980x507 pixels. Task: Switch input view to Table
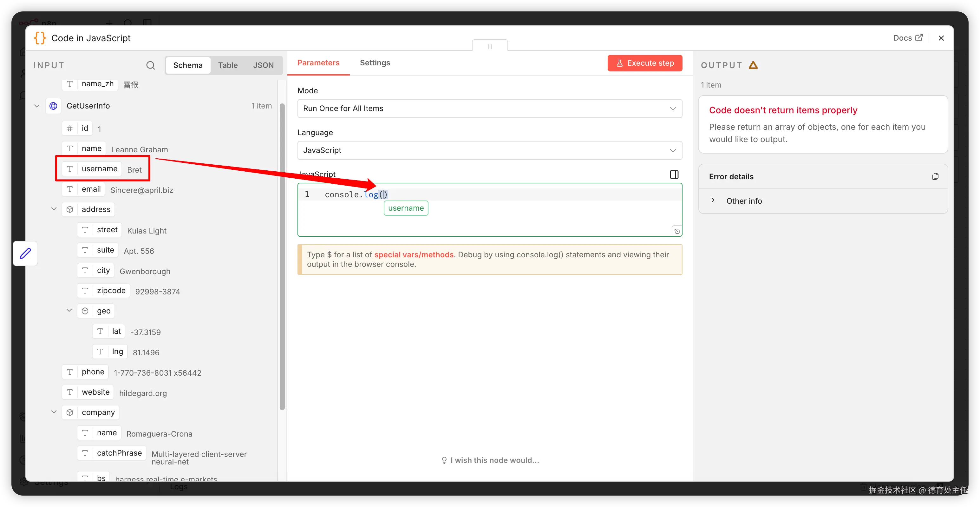(x=227, y=65)
